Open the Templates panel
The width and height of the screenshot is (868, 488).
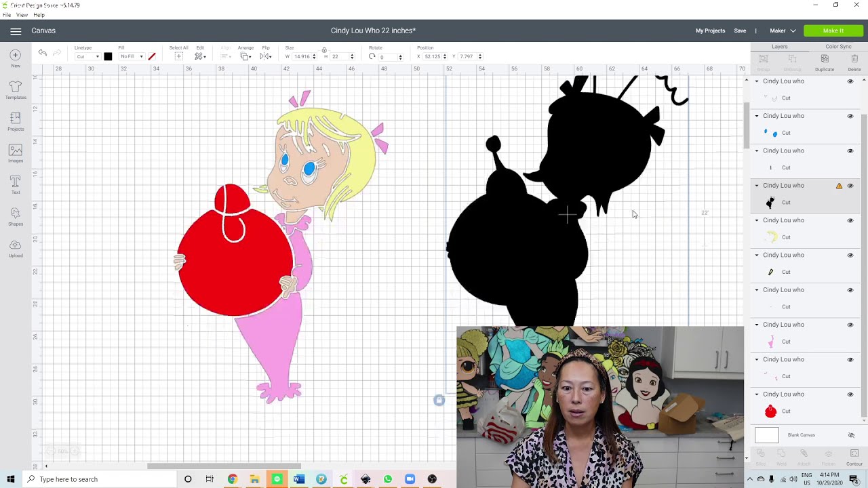pyautogui.click(x=15, y=90)
